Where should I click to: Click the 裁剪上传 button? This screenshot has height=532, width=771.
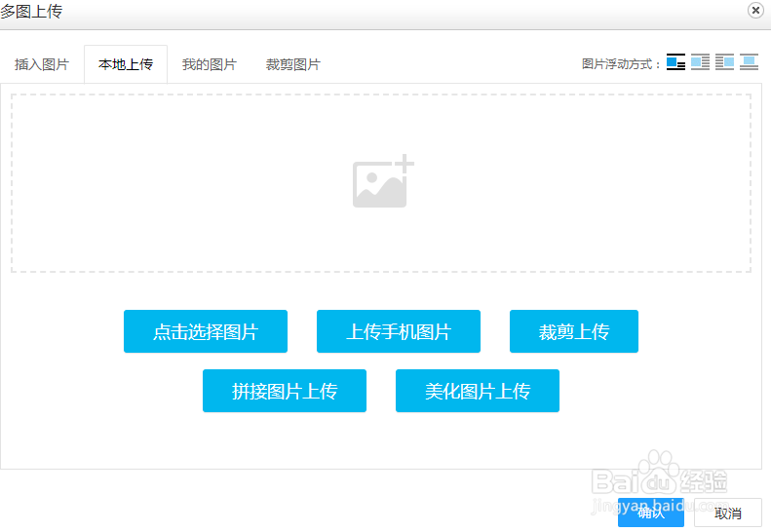coord(574,331)
